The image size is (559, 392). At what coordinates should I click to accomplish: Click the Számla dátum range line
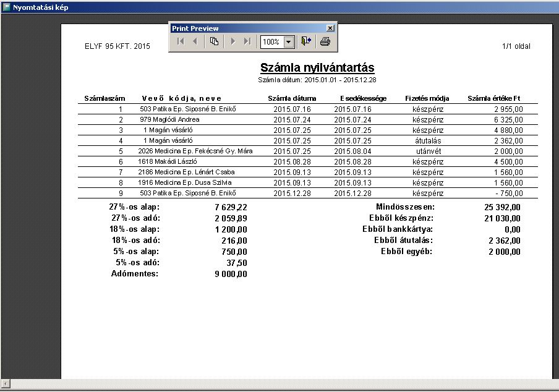[x=317, y=80]
